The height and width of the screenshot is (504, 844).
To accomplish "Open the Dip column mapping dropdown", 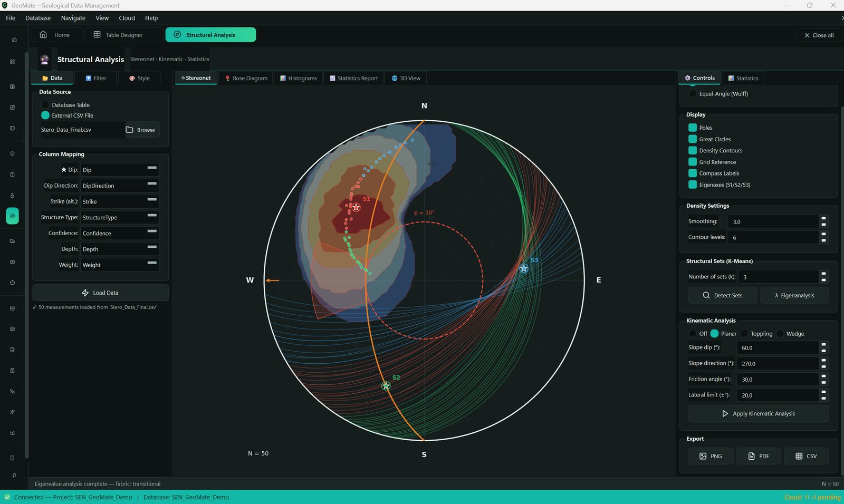I will tap(120, 170).
